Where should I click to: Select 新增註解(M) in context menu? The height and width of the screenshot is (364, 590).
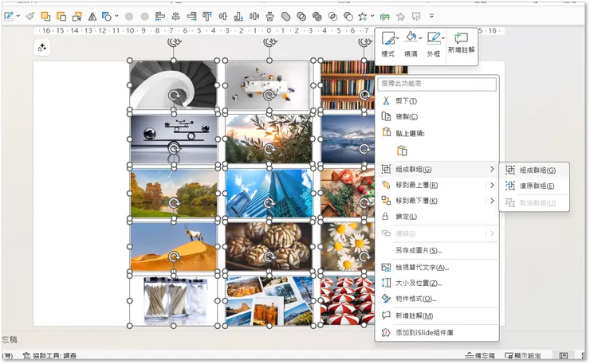[438, 316]
